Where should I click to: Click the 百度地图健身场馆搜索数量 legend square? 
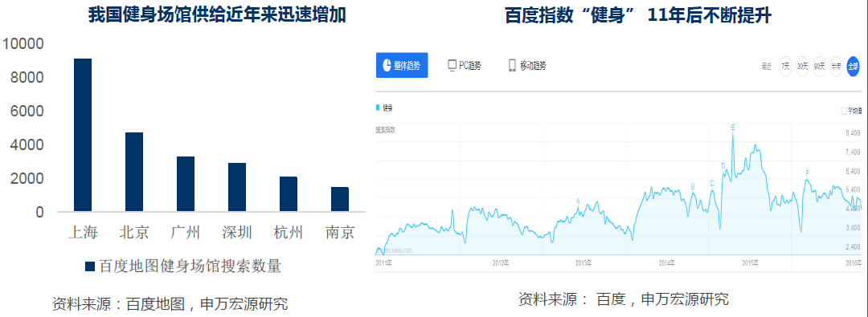coord(90,266)
